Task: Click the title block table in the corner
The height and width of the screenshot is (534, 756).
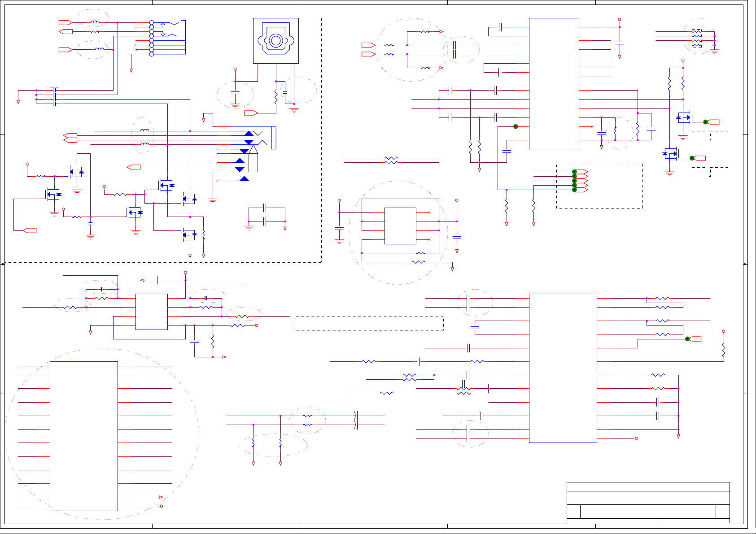Action: (648, 502)
